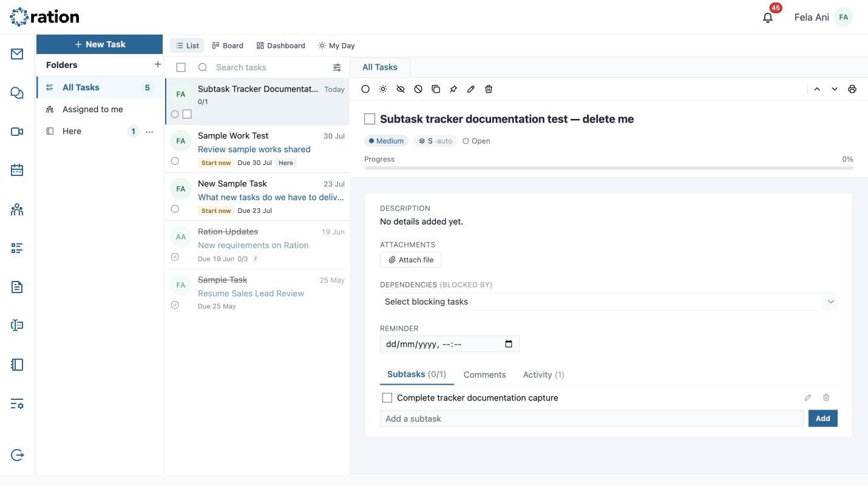Click the Add subtask button

coord(823,419)
